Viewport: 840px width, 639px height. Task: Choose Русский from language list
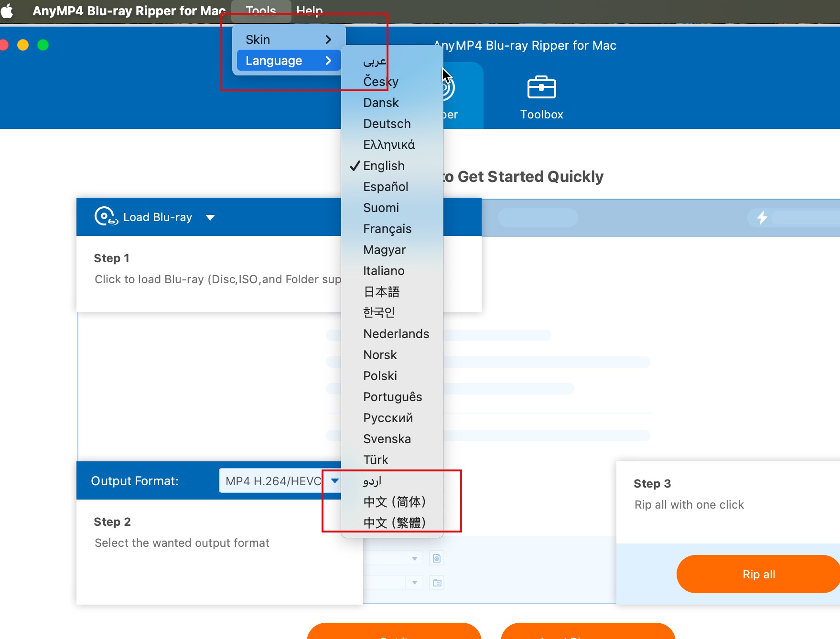pos(388,418)
